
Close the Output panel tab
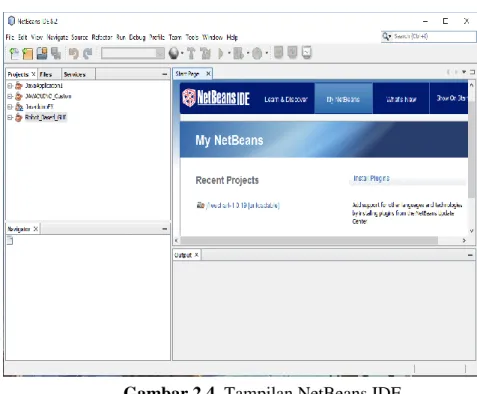pyautogui.click(x=196, y=255)
